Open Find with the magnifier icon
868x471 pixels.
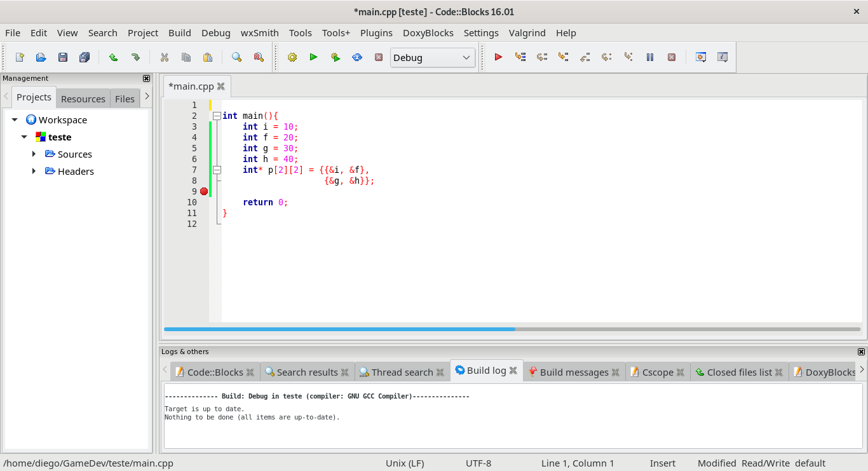(x=237, y=57)
